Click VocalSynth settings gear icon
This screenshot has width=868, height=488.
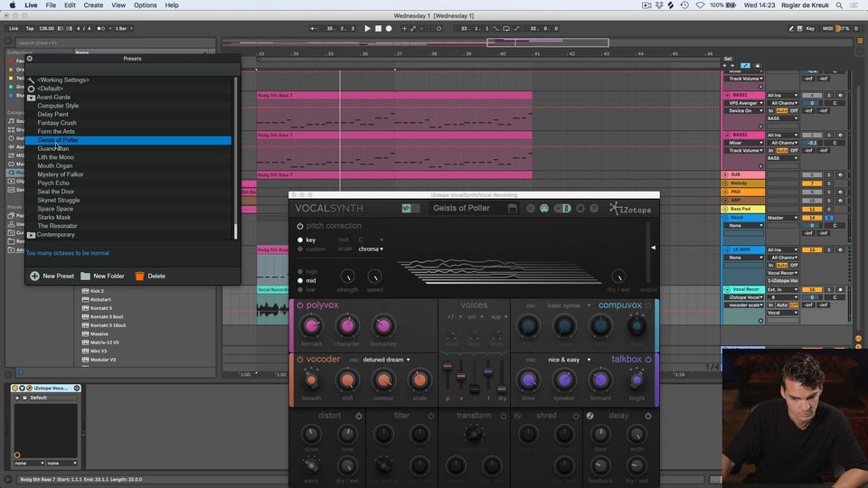pyautogui.click(x=580, y=209)
